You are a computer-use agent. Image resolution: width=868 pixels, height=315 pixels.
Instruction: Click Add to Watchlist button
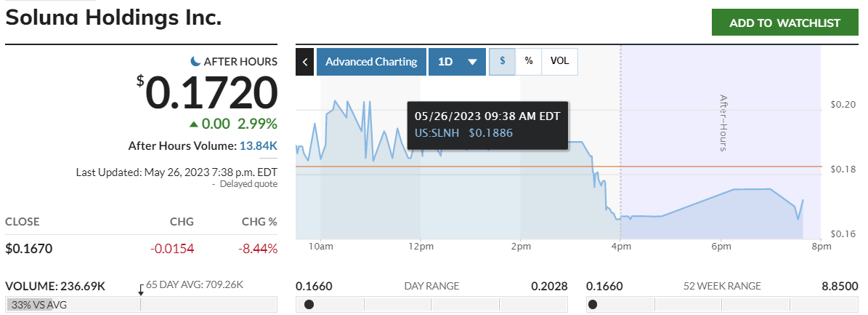click(x=784, y=23)
